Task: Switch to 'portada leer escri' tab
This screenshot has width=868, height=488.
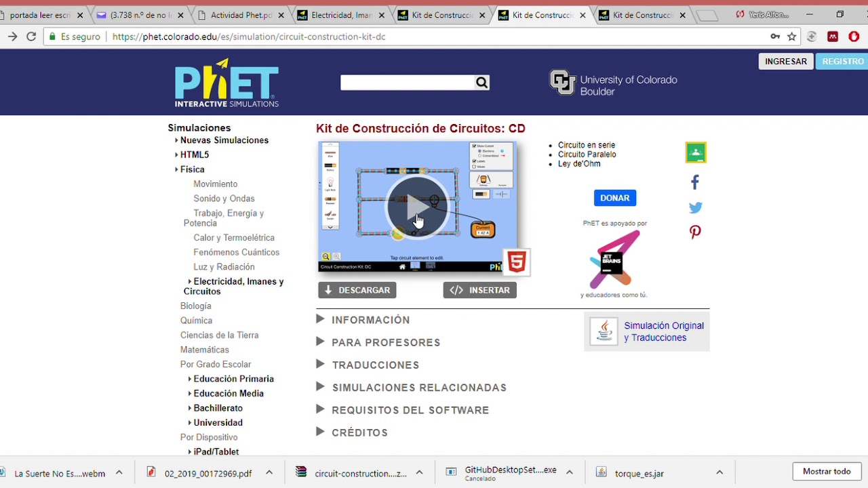Action: pyautogui.click(x=39, y=15)
